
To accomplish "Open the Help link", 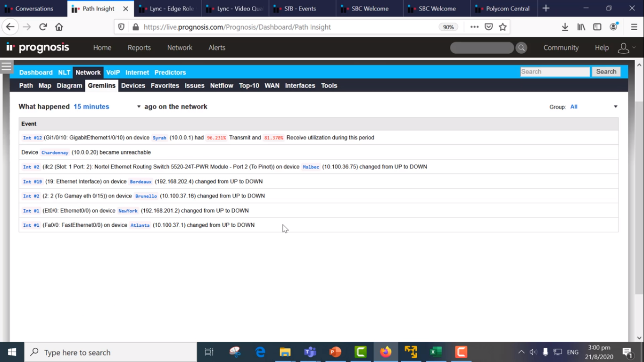I will coord(602,48).
